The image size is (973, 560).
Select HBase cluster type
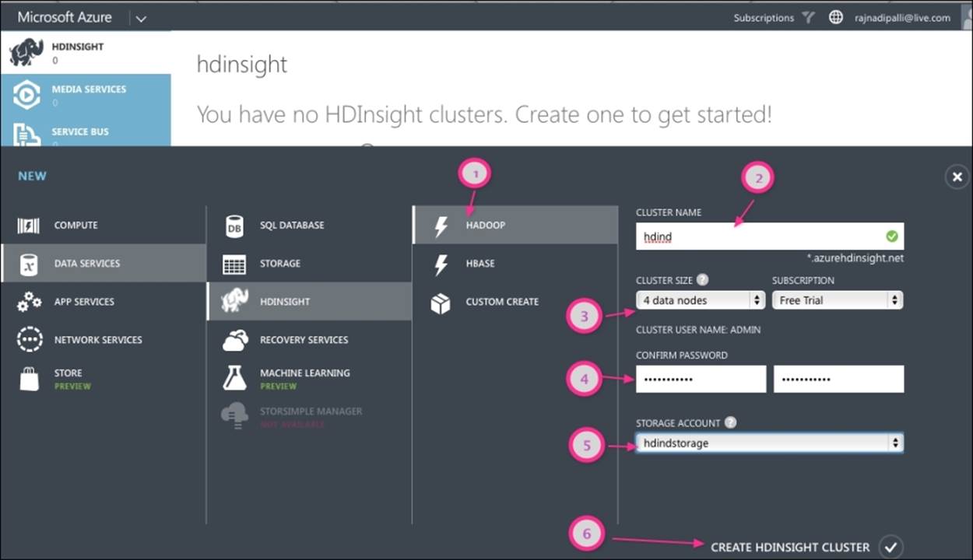515,264
